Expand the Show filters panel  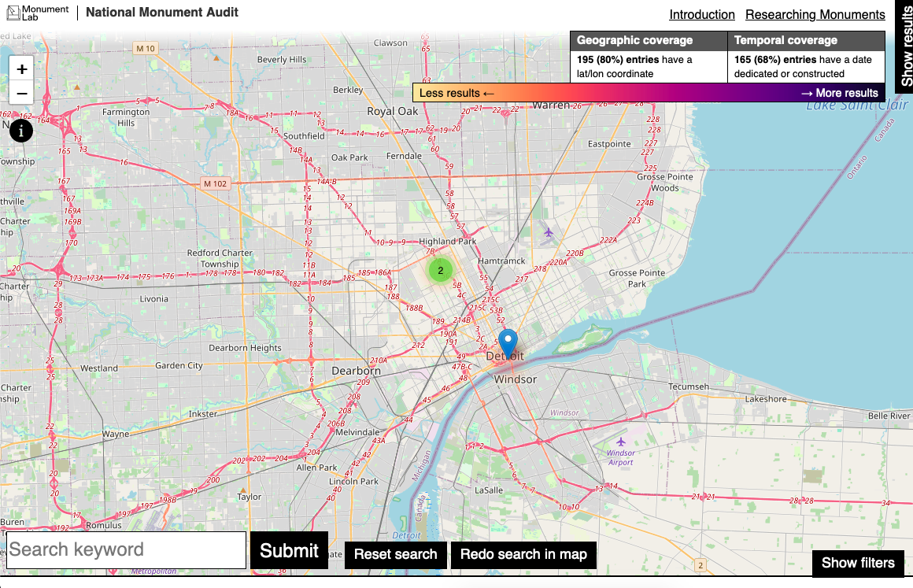coord(858,563)
